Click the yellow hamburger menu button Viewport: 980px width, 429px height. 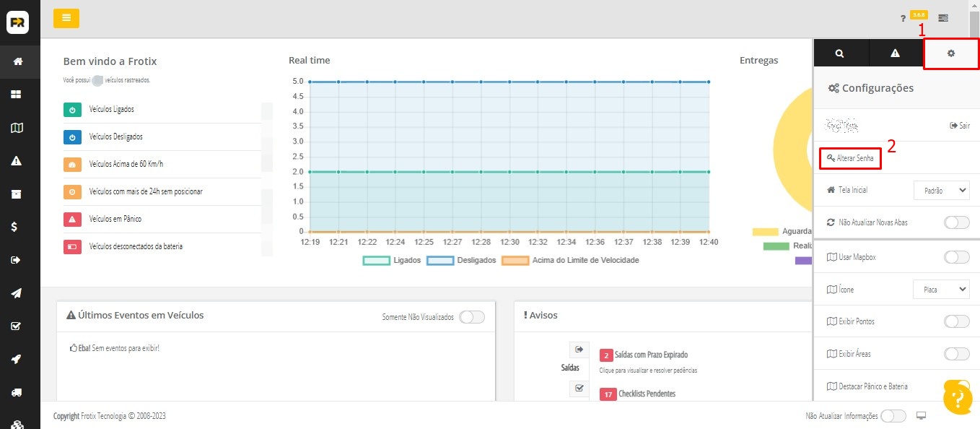(66, 18)
